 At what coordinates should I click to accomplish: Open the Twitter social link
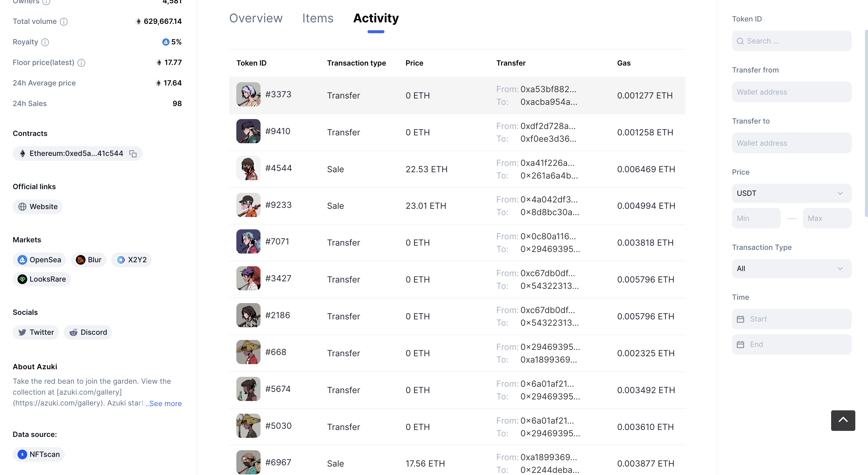[x=36, y=332]
